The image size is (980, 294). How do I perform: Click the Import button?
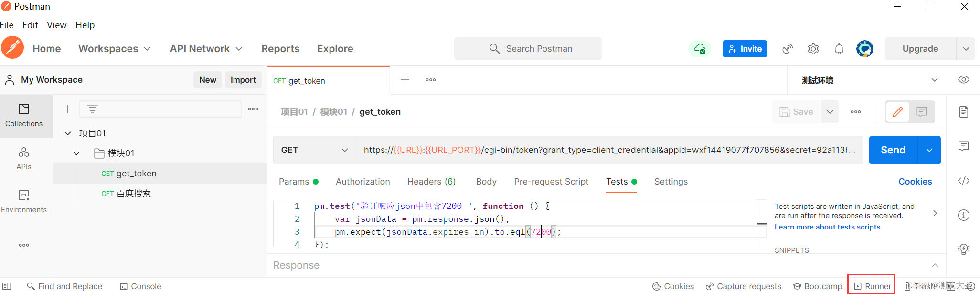(243, 80)
